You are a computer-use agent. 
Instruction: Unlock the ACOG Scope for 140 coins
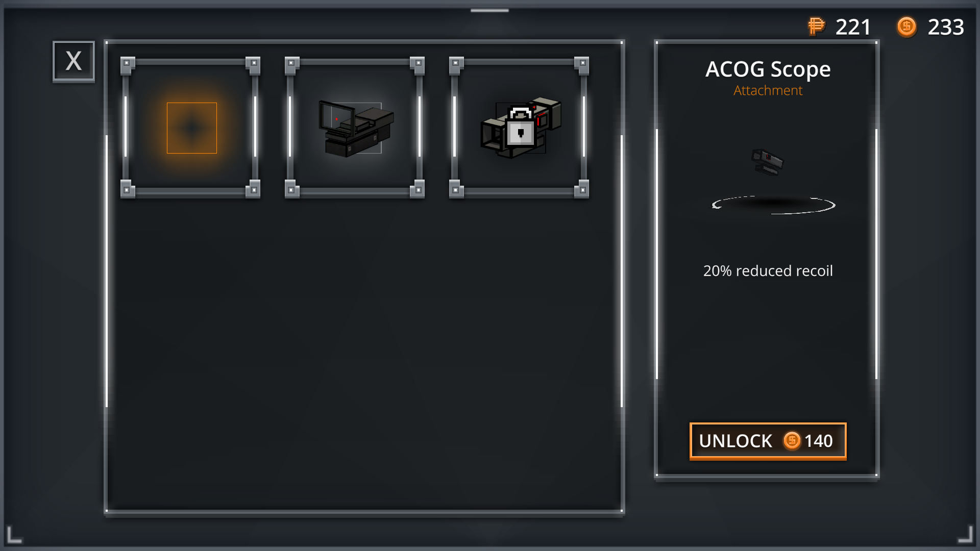[768, 441]
